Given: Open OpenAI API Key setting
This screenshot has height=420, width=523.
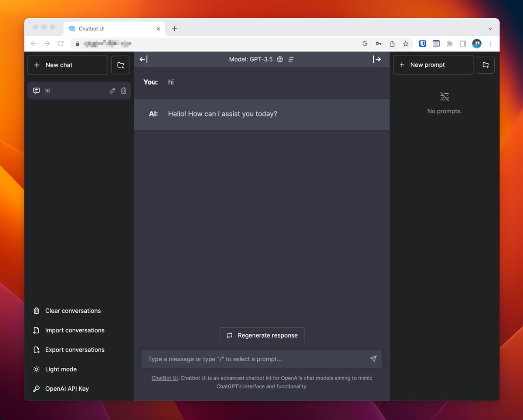Looking at the screenshot, I should coord(79,389).
